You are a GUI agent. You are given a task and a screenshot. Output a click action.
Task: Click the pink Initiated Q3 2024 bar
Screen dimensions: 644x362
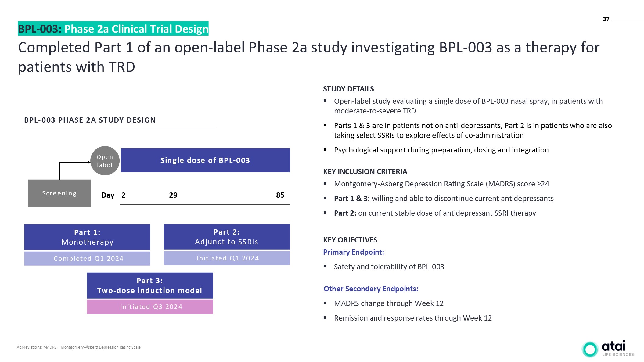pyautogui.click(x=150, y=307)
